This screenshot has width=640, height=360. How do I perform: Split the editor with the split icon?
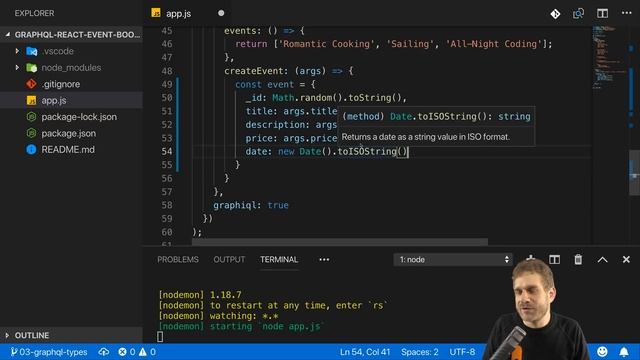pos(602,13)
